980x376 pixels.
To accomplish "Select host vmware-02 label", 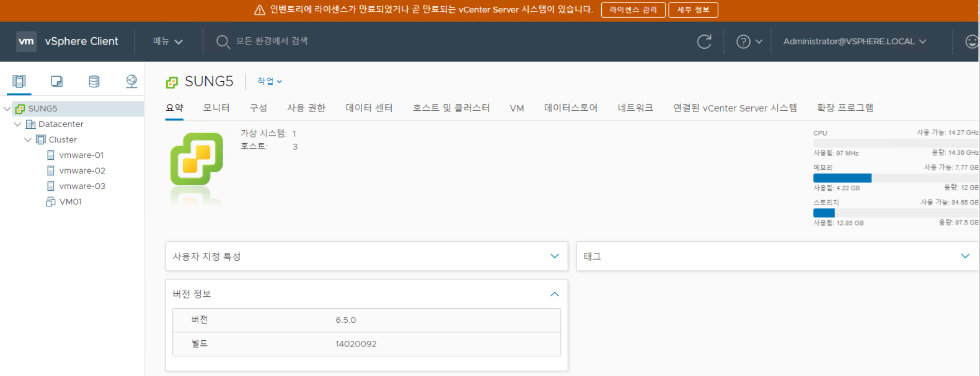I will coord(82,171).
